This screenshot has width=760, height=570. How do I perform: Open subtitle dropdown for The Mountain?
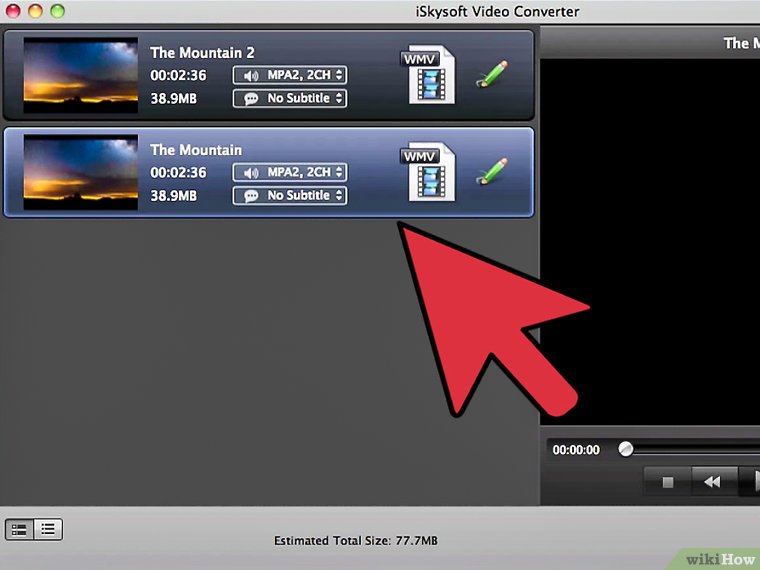point(289,195)
